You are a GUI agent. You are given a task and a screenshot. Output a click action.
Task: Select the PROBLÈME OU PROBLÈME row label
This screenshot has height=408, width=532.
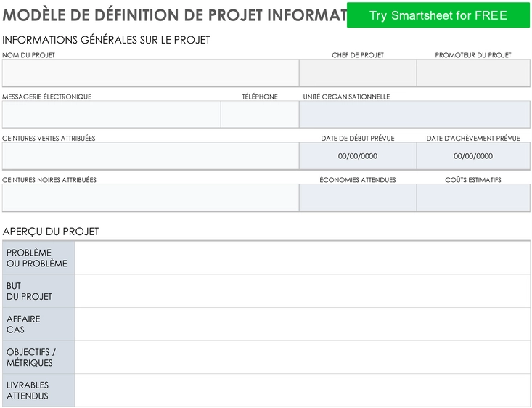click(38, 258)
